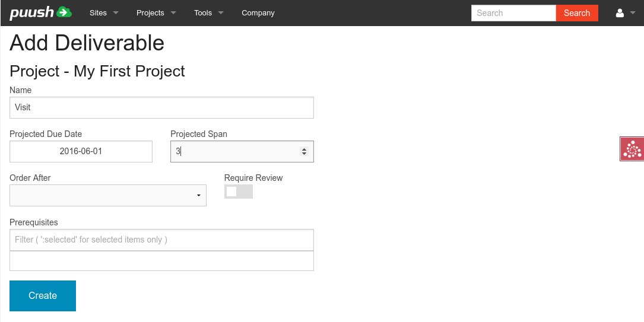This screenshot has width=644, height=322.
Task: Click the green cloud arrow in logo
Action: coord(64,12)
